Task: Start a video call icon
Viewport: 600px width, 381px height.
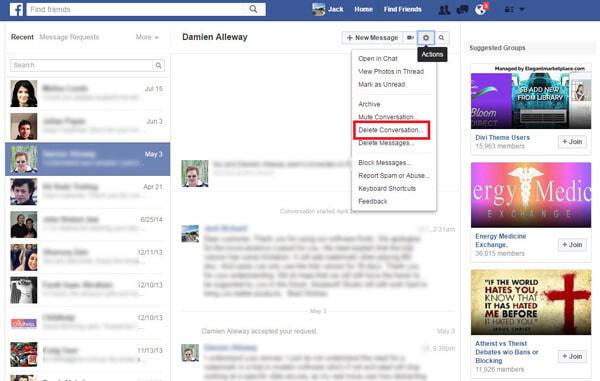Action: (x=410, y=37)
